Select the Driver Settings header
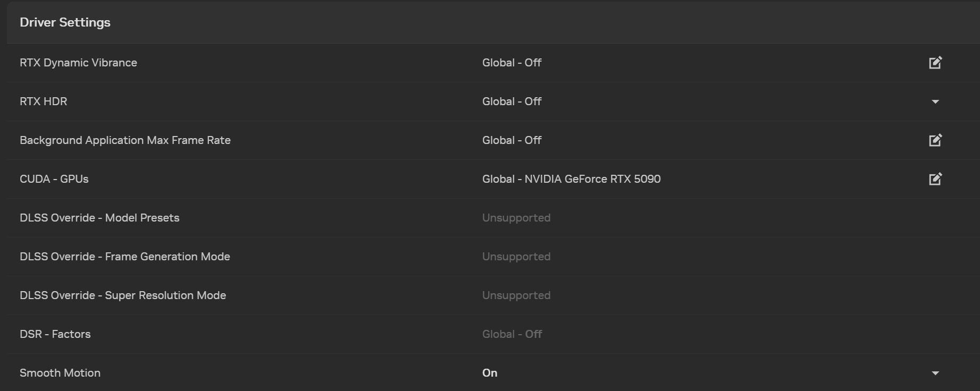Image resolution: width=980 pixels, height=391 pixels. 65,22
